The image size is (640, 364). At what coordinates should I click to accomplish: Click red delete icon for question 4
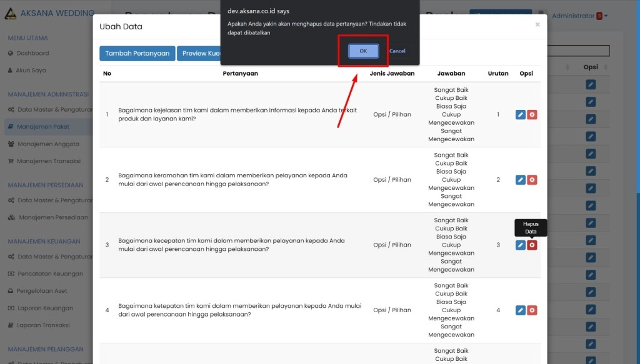(x=532, y=310)
